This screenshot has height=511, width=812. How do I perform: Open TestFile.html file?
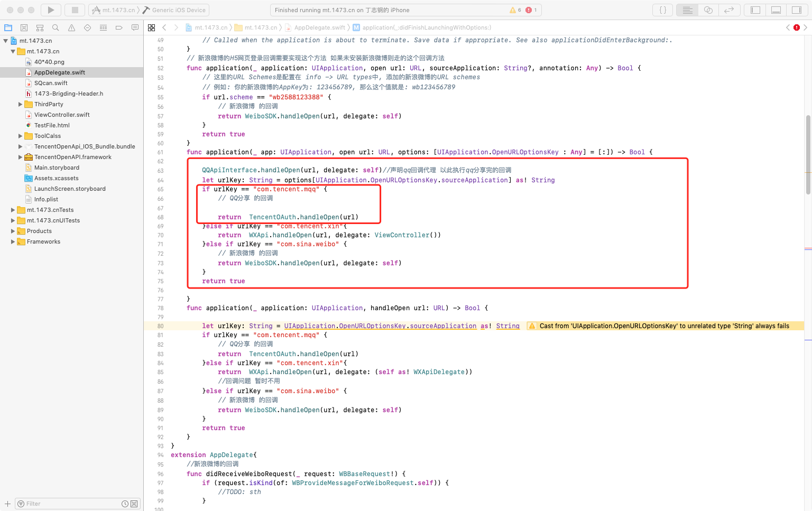click(52, 125)
